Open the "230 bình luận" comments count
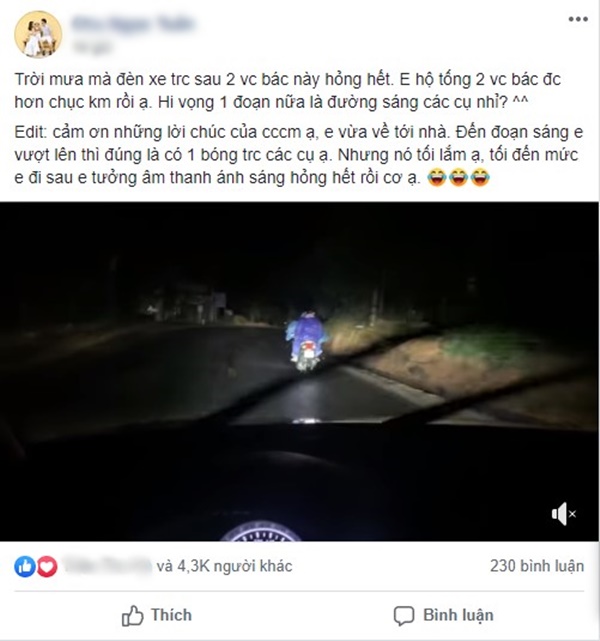 (x=537, y=566)
